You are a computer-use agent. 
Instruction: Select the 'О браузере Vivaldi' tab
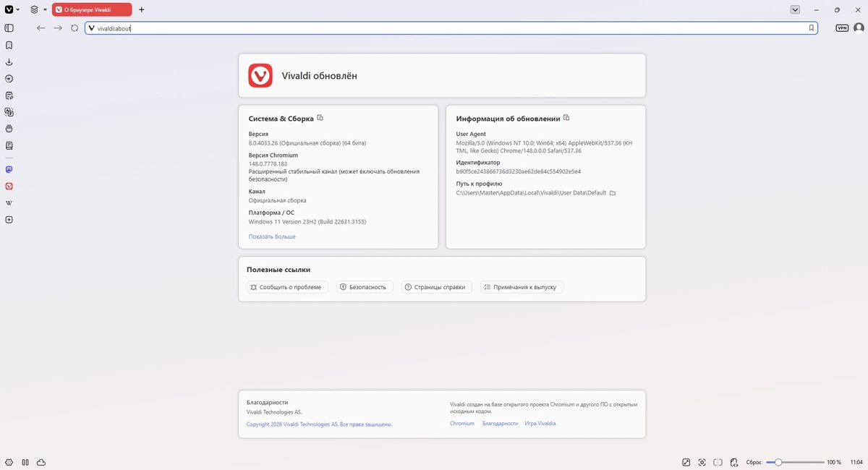92,9
